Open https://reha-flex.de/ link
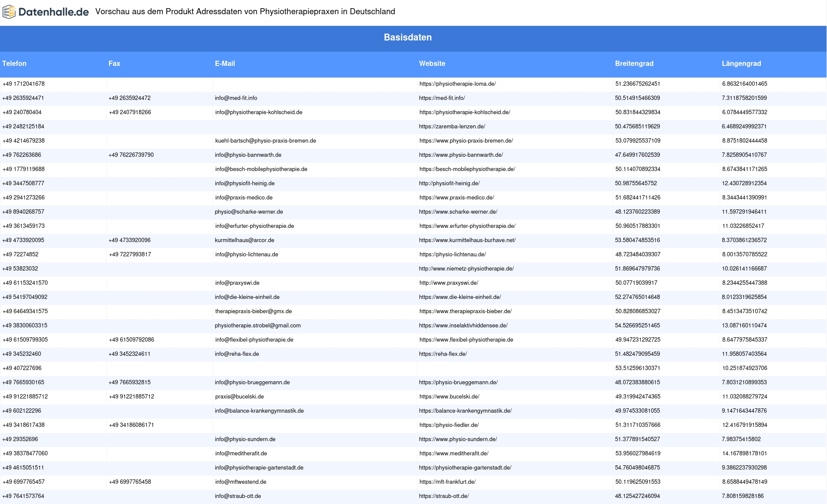Viewport: 827px width, 504px height. point(443,354)
